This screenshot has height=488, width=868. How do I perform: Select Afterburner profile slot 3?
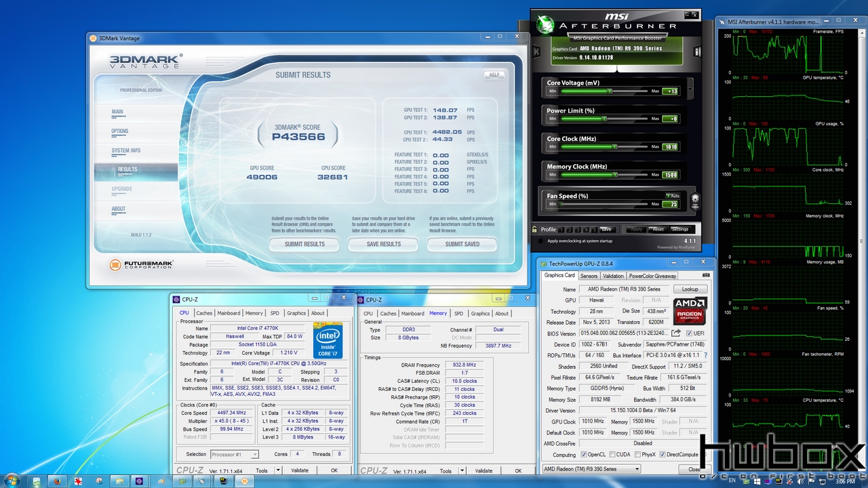click(578, 229)
